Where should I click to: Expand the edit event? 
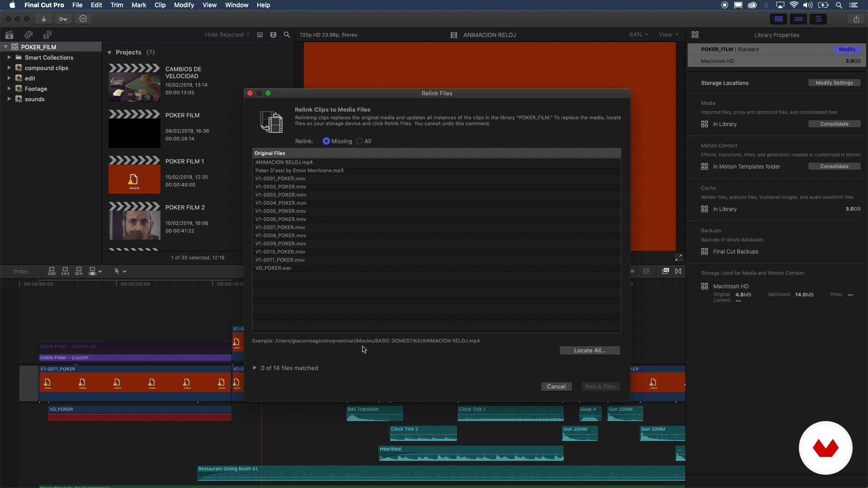[x=9, y=78]
